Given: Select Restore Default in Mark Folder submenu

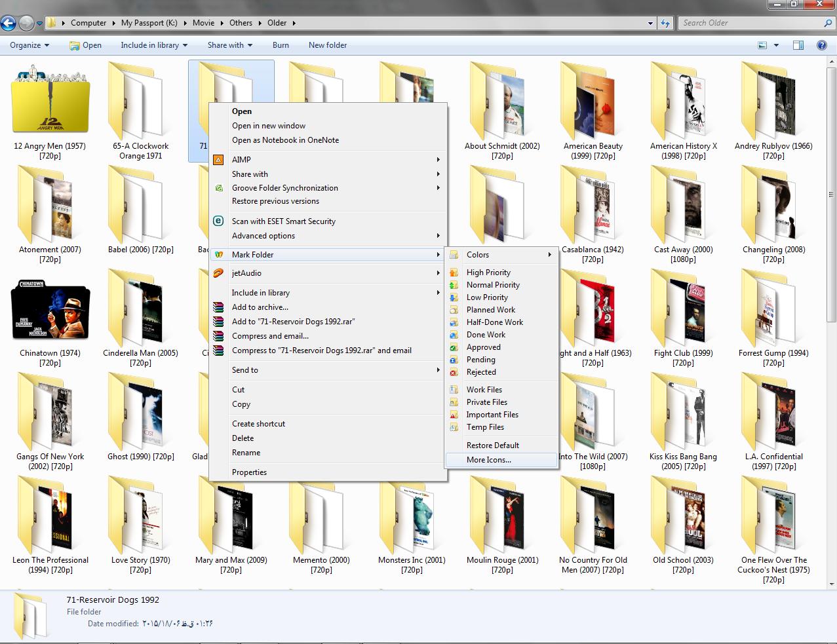Looking at the screenshot, I should 492,445.
